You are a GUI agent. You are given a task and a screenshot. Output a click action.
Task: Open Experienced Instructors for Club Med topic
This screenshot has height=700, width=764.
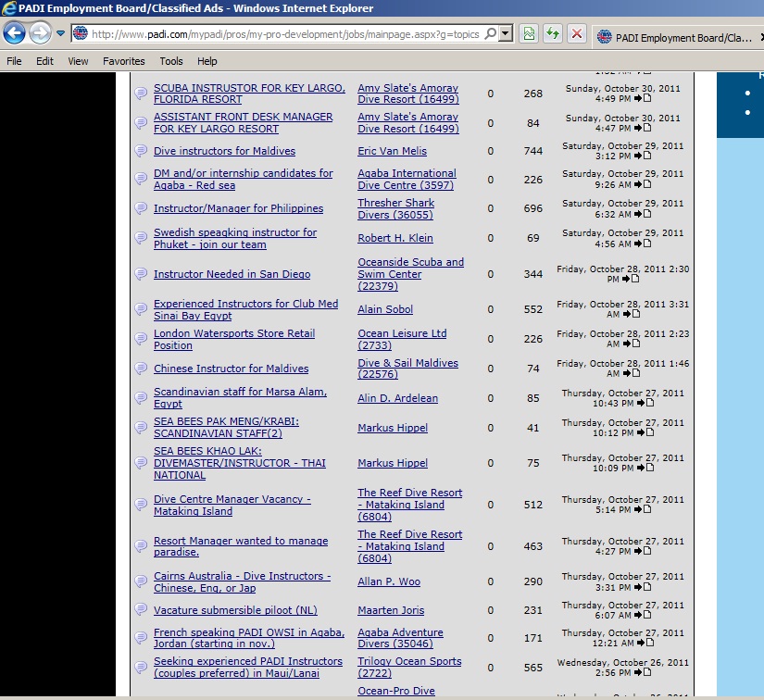click(245, 310)
